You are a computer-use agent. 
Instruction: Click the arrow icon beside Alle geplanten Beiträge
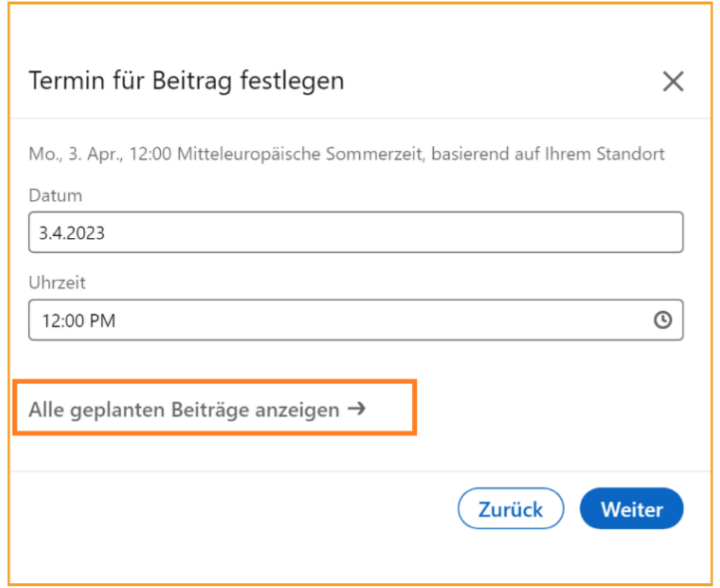click(x=356, y=408)
